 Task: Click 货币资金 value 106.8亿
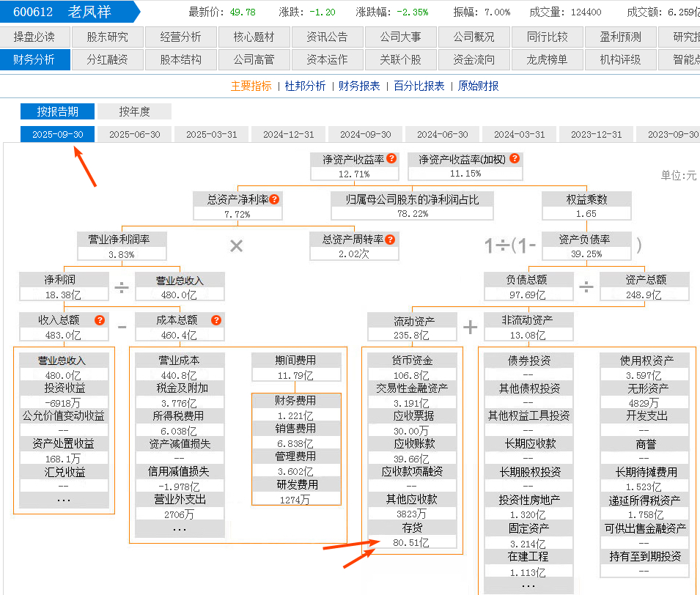[x=411, y=376]
